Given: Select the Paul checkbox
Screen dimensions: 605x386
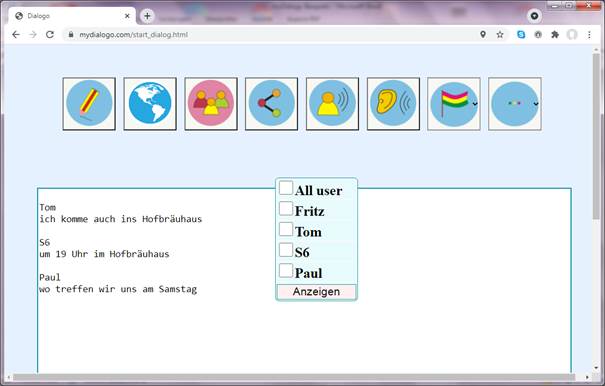Looking at the screenshot, I should (286, 271).
